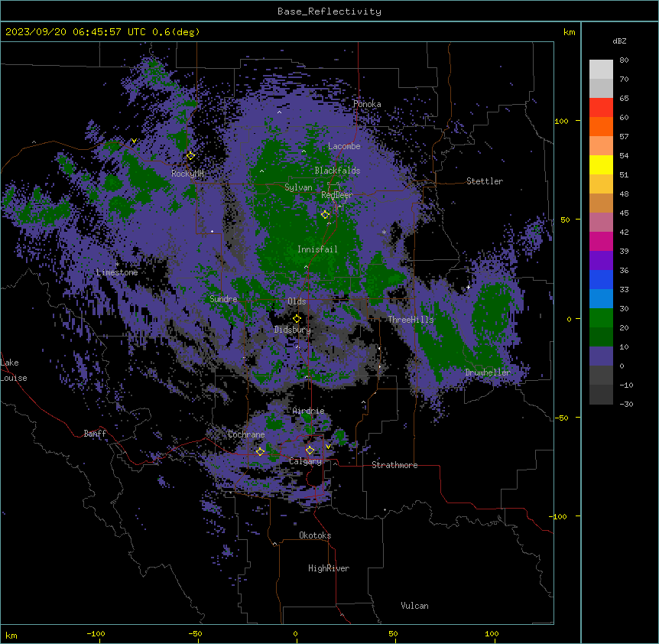Click the Banff map label
The height and width of the screenshot is (644, 659).
tap(95, 434)
